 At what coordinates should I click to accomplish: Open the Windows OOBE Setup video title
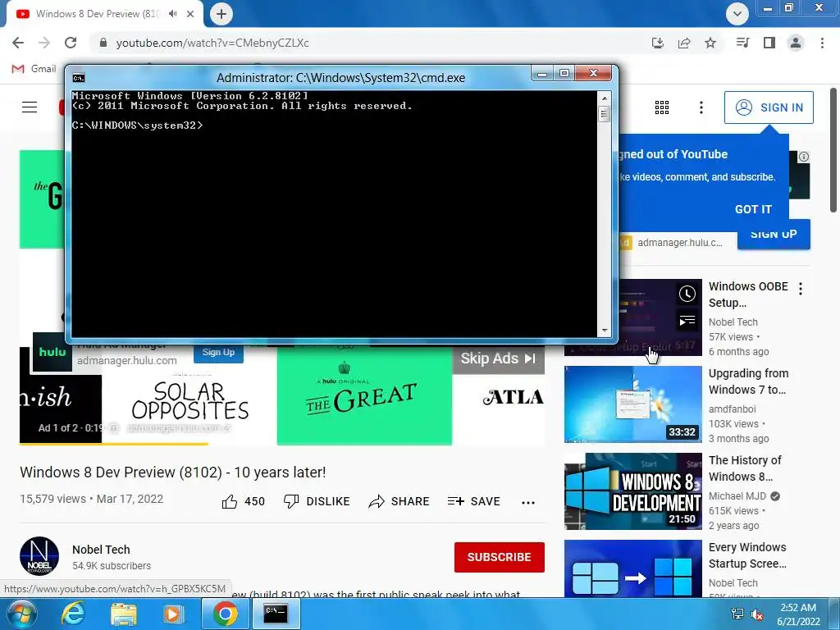[x=748, y=294]
